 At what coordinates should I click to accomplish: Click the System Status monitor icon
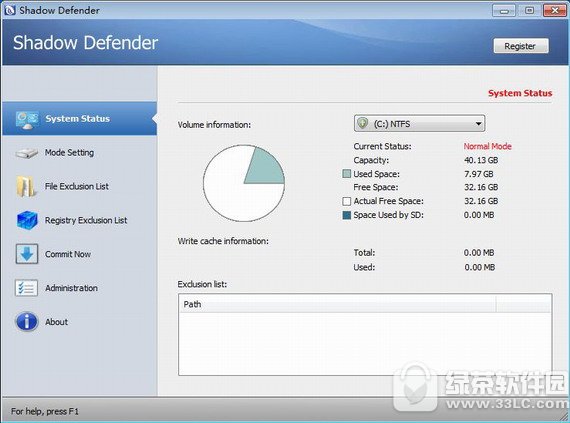27,120
